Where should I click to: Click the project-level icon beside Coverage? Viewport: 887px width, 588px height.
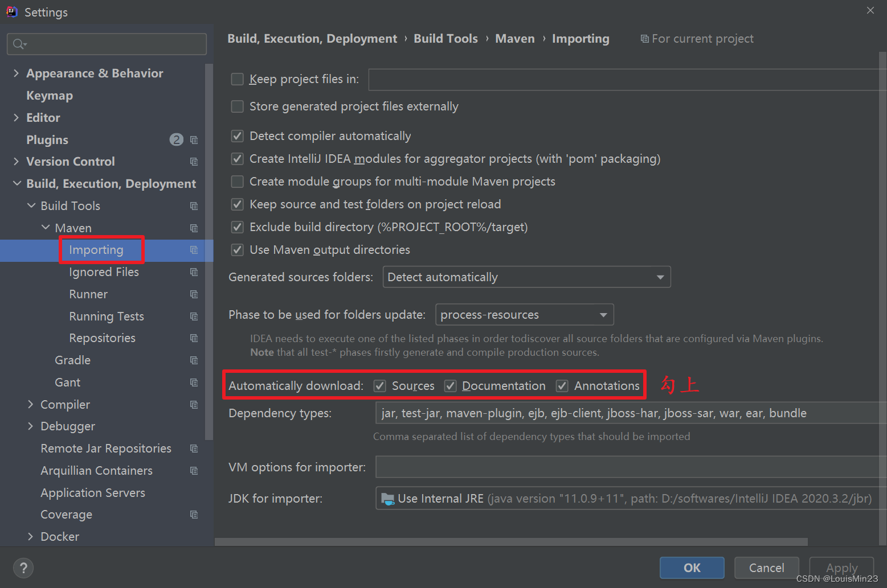coord(194,515)
